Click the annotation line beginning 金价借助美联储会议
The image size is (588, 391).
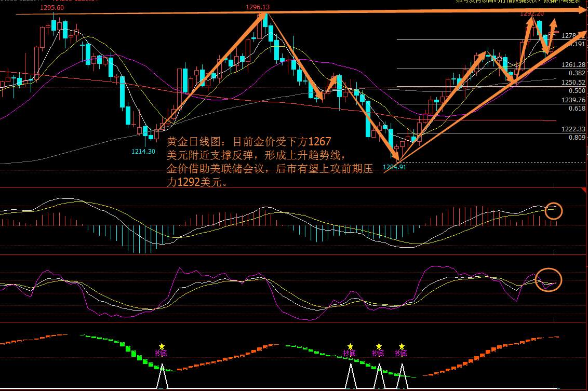tap(270, 169)
